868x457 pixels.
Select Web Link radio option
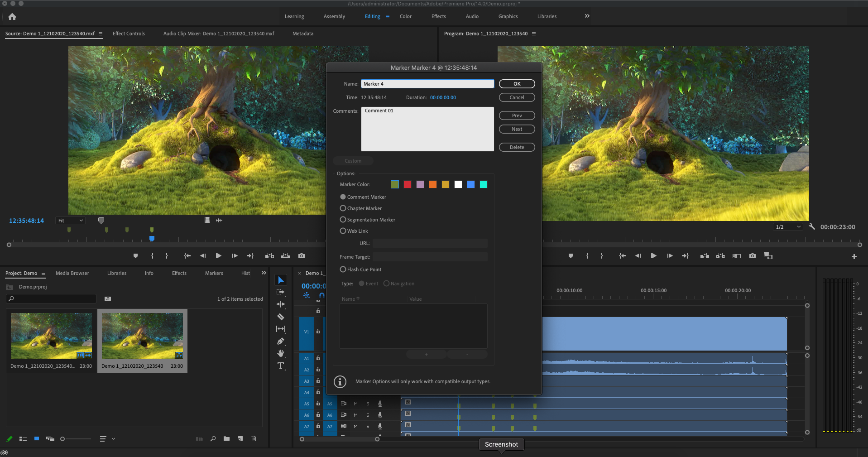click(343, 231)
